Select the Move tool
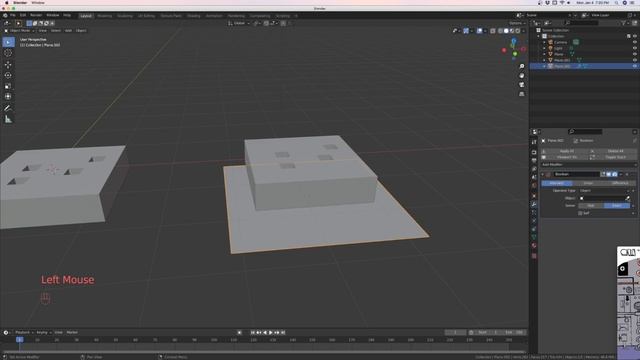Viewport: 640px width, 360px height. [x=8, y=64]
